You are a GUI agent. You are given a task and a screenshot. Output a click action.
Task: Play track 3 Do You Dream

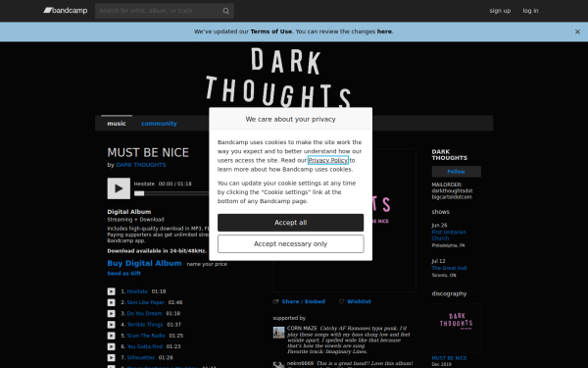[x=112, y=314]
